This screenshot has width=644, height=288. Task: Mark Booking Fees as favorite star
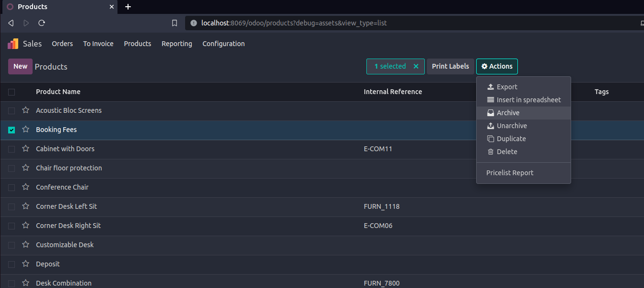(26, 130)
